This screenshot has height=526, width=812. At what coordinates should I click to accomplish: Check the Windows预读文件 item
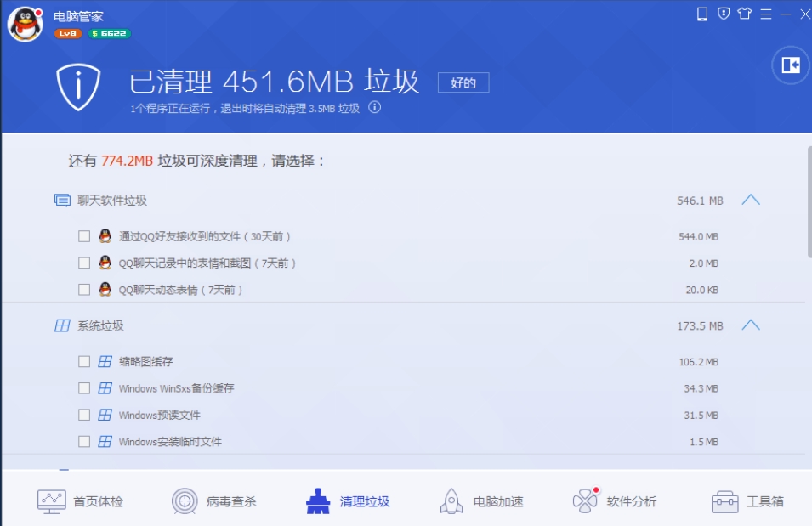coord(83,415)
